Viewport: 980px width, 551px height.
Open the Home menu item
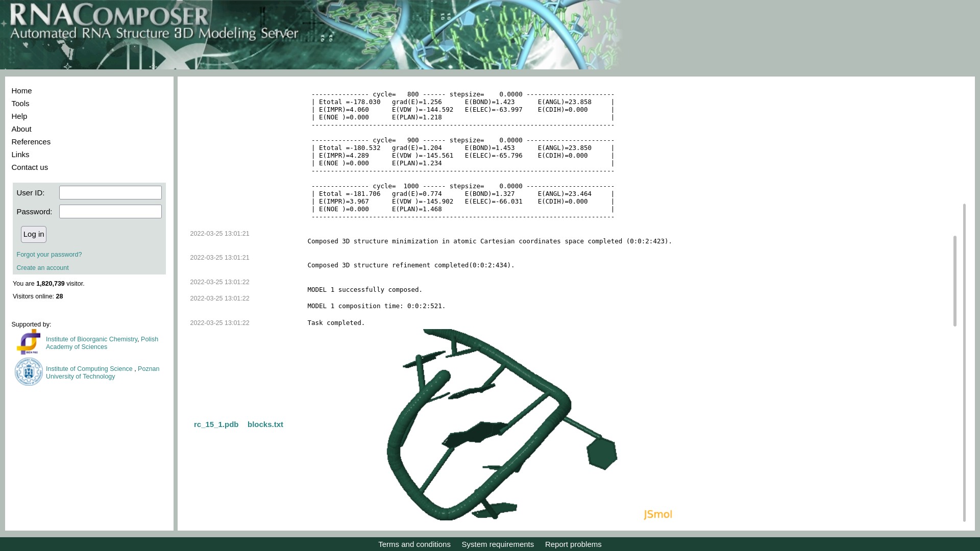(21, 91)
